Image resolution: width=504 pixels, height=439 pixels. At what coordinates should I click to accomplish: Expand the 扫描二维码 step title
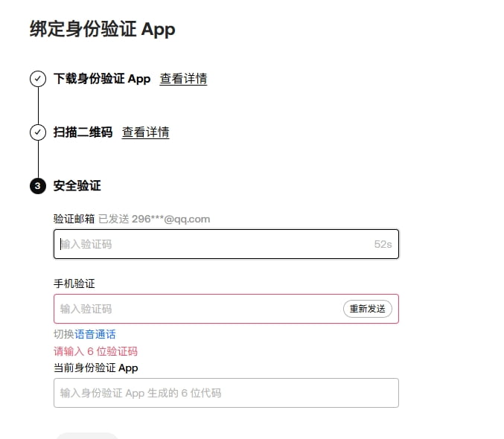(83, 132)
